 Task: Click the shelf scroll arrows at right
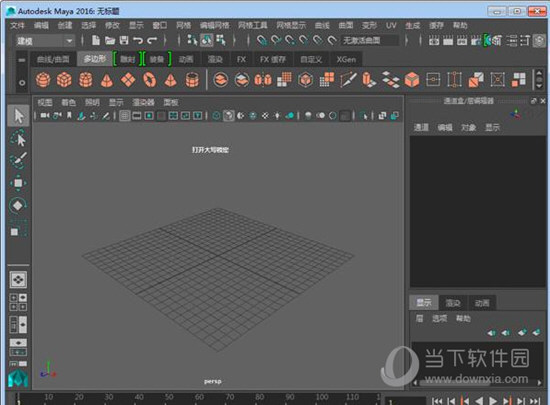click(539, 80)
